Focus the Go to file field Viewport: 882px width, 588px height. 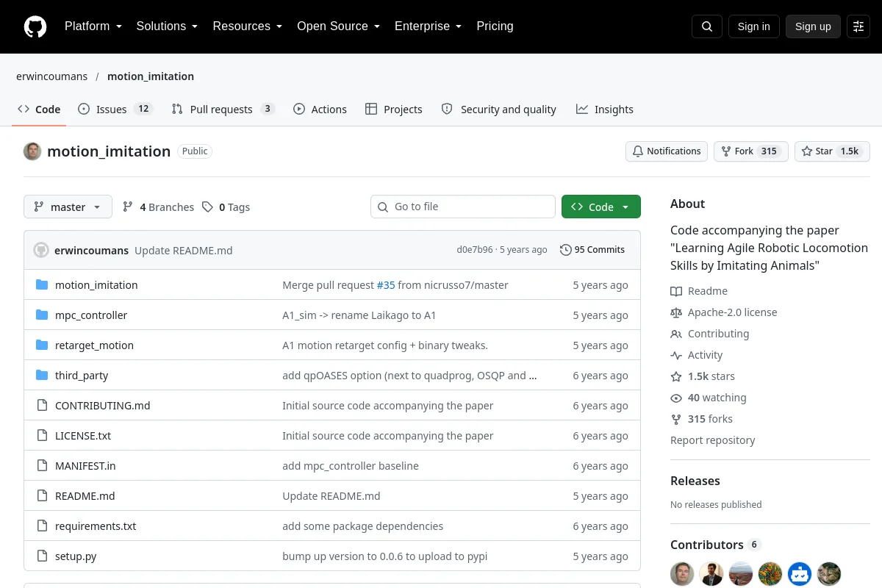(463, 207)
